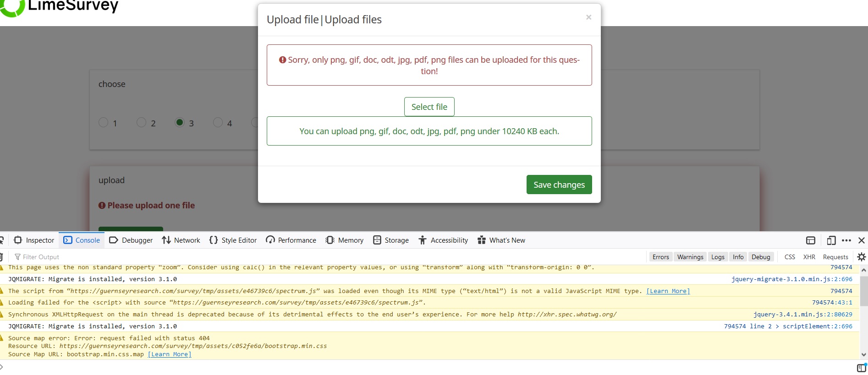Toggle the split console sidebar icon
The width and height of the screenshot is (868, 375).
point(862,368)
